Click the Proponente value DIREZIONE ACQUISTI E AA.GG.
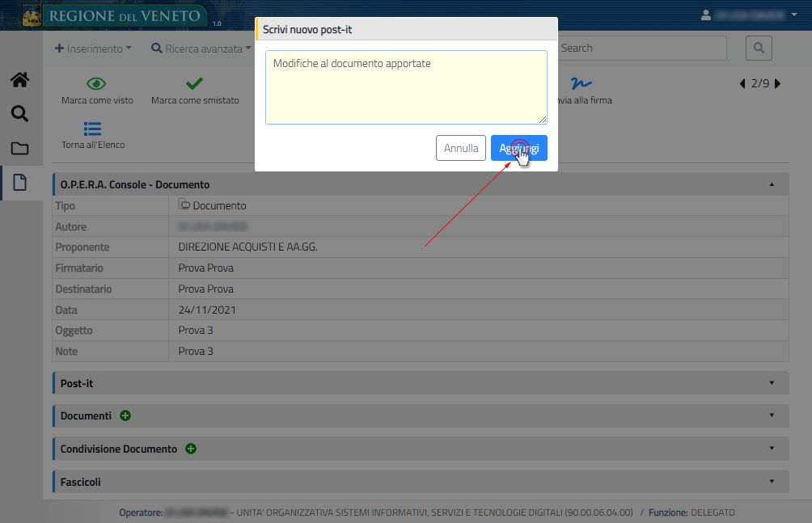Viewport: 812px width, 523px height. pyautogui.click(x=248, y=247)
